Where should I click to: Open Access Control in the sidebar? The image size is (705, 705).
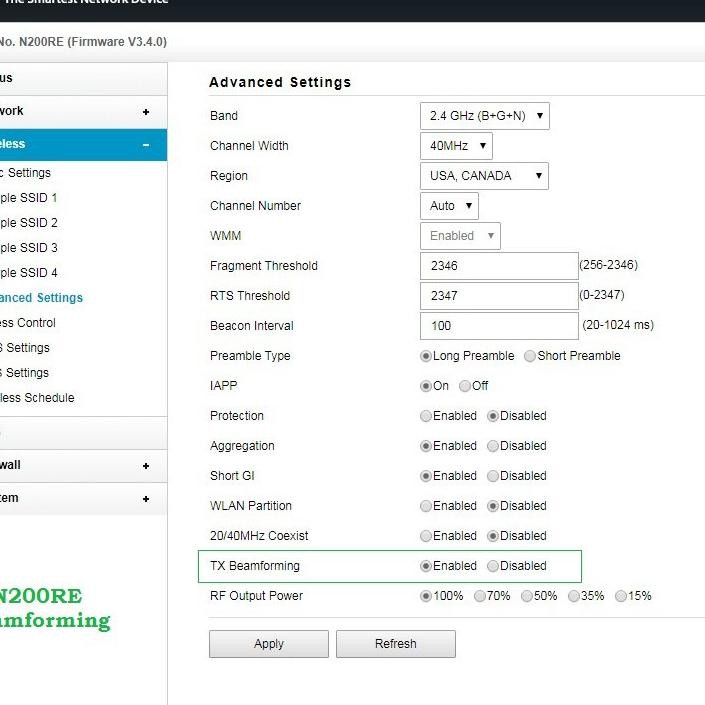(x=28, y=323)
